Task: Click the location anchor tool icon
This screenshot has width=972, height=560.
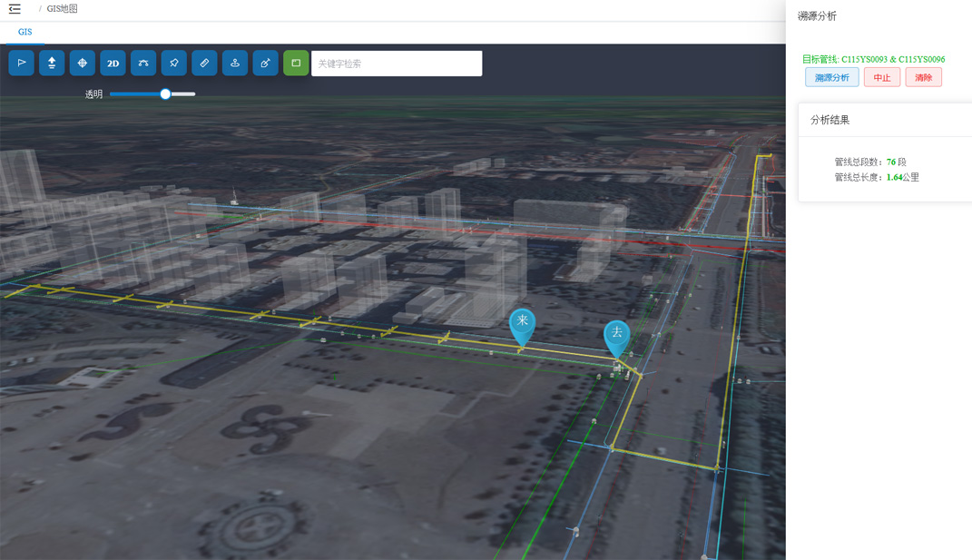Action: 235,63
